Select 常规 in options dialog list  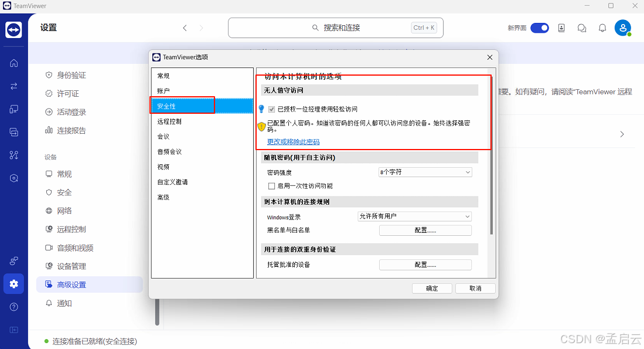[202, 76]
